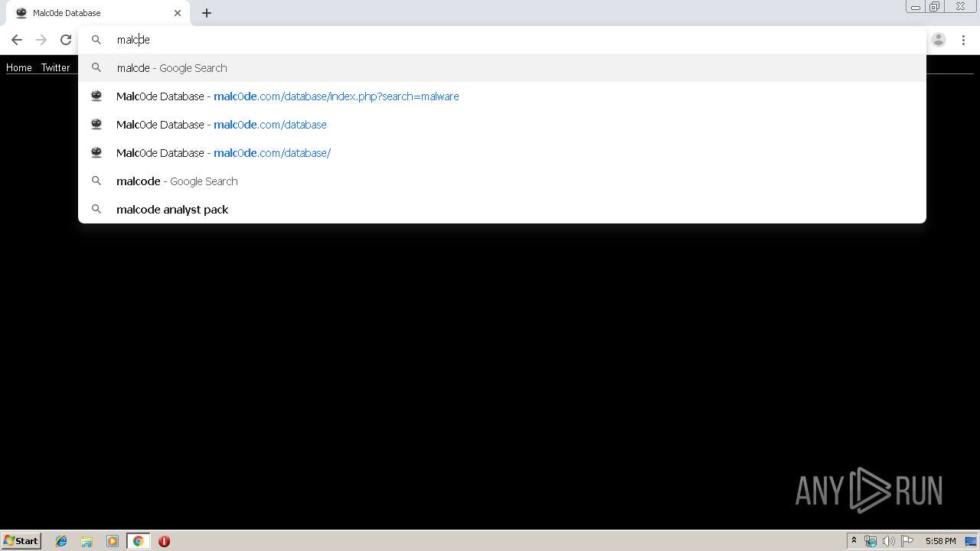The height and width of the screenshot is (551, 980).
Task: Open Windows Explorer folder icon in taskbar
Action: [x=87, y=541]
